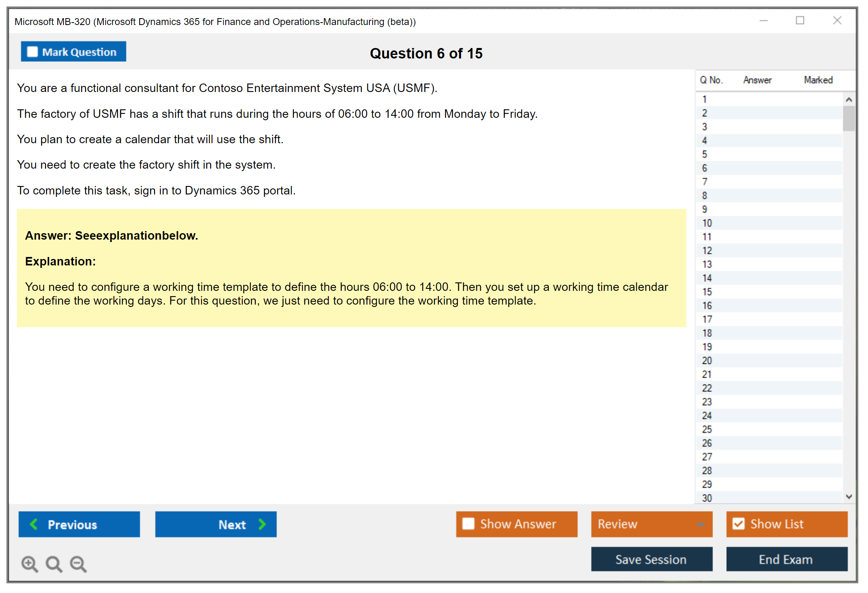Toggle the Show Answer checkbox
868x593 pixels.
[468, 524]
